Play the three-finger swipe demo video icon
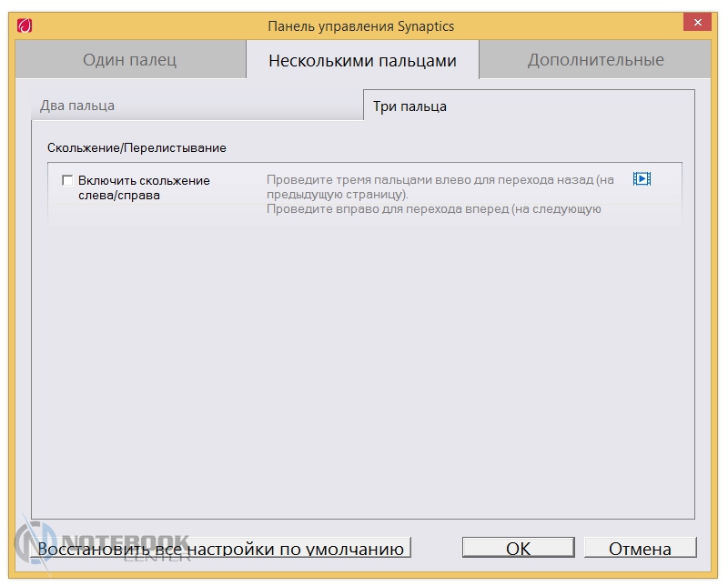 (x=642, y=178)
